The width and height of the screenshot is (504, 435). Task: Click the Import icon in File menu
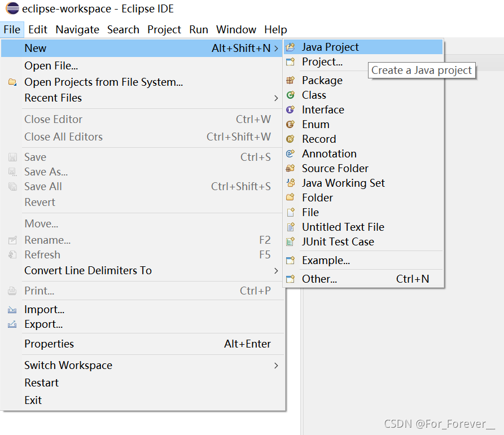(12, 310)
